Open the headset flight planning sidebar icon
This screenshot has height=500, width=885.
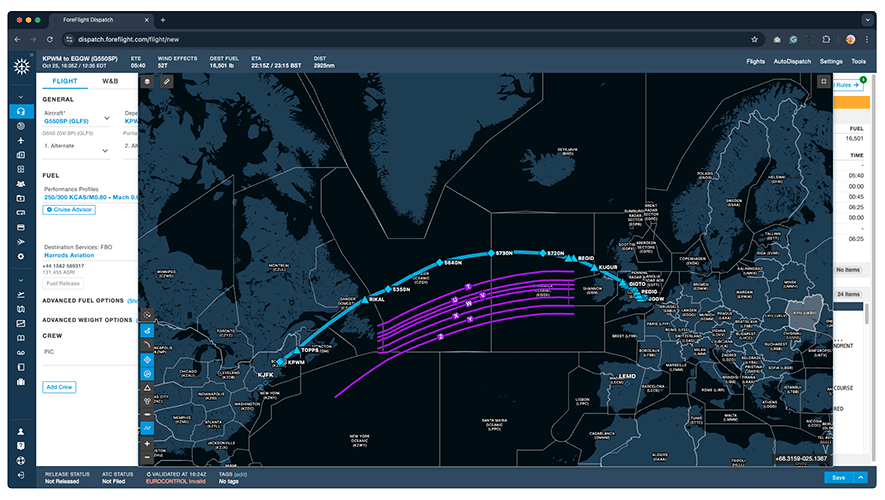[21, 112]
